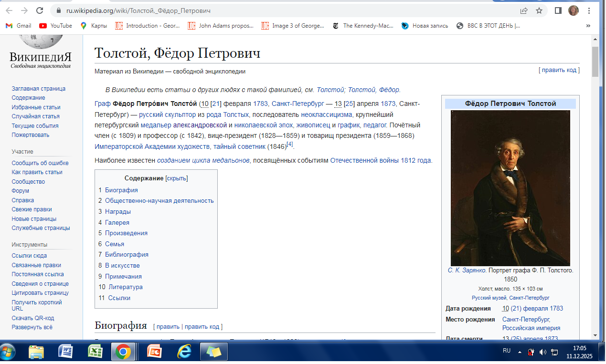Click the RU language indicator

[507, 351]
